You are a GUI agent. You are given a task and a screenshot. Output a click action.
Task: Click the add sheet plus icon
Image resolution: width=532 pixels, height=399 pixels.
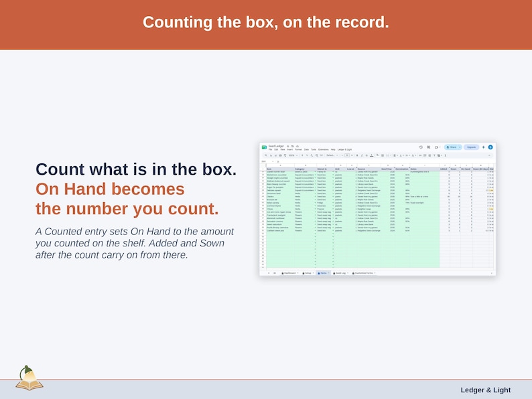(269, 273)
